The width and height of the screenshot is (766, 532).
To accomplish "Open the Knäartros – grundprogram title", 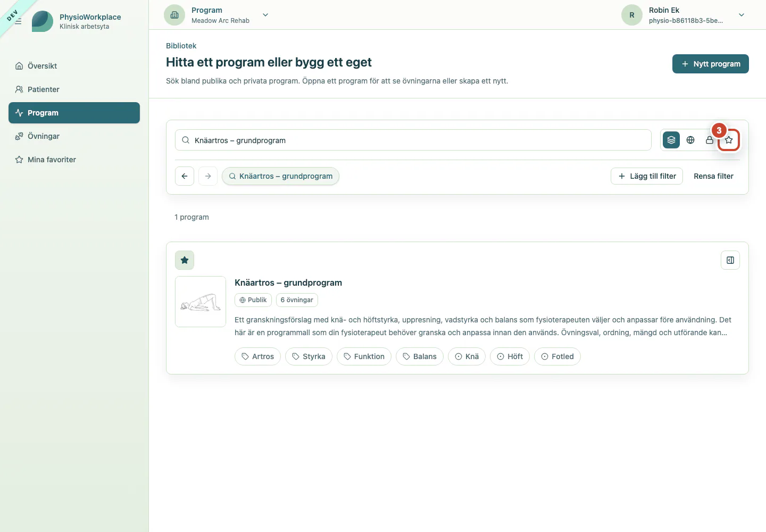I will (x=288, y=282).
